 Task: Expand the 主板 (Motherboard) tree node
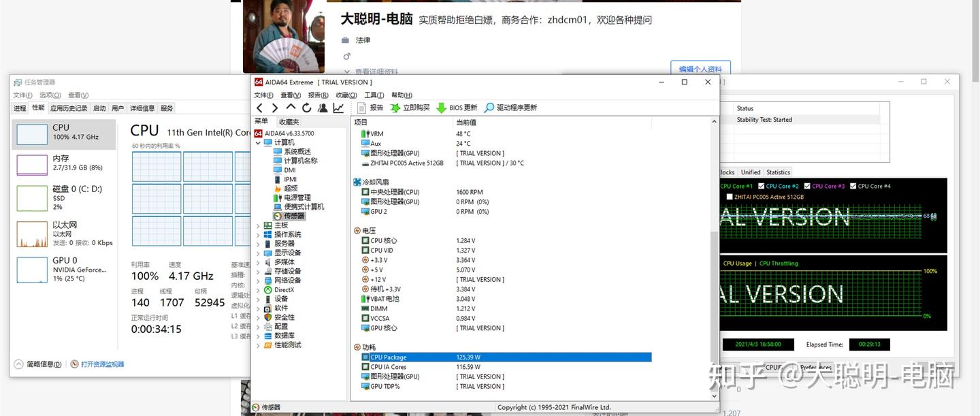click(x=257, y=225)
